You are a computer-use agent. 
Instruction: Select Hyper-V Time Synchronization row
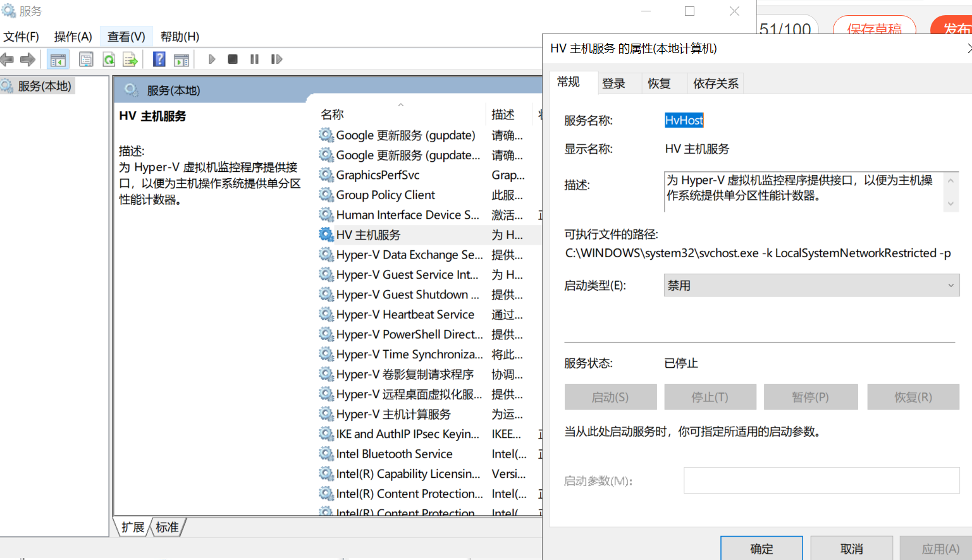coord(429,354)
